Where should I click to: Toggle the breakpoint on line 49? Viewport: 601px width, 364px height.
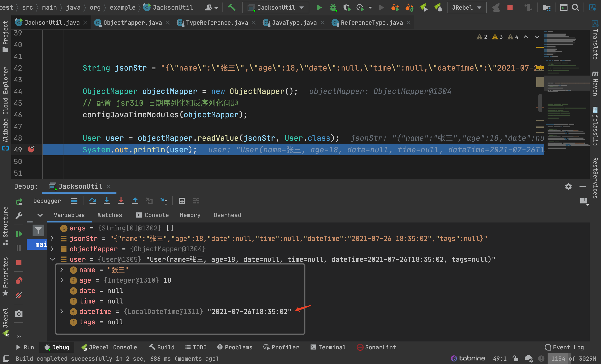tap(31, 149)
